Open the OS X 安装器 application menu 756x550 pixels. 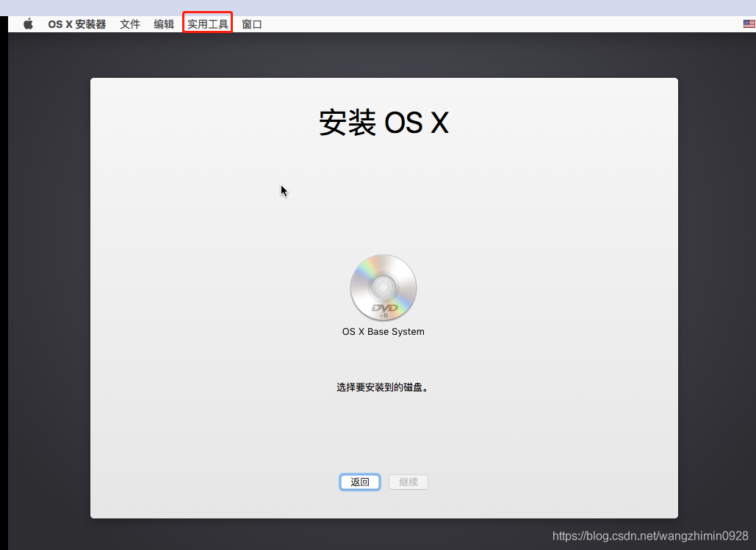76,23
